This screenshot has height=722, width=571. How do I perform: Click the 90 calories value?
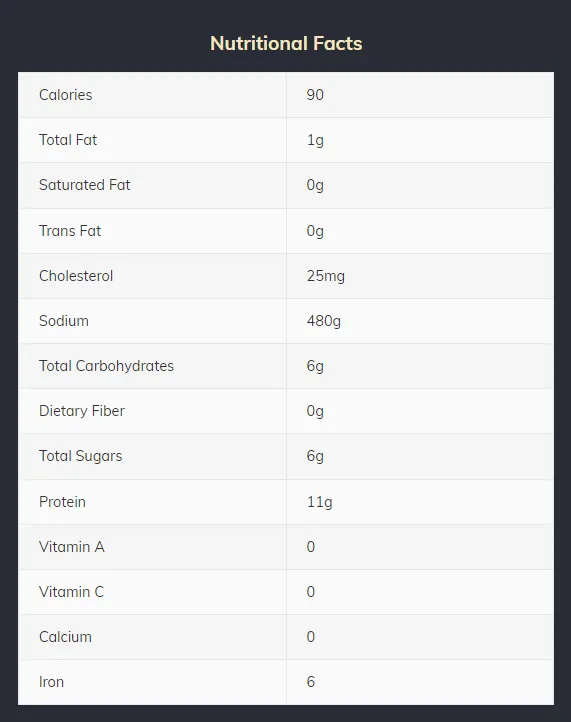pos(315,95)
